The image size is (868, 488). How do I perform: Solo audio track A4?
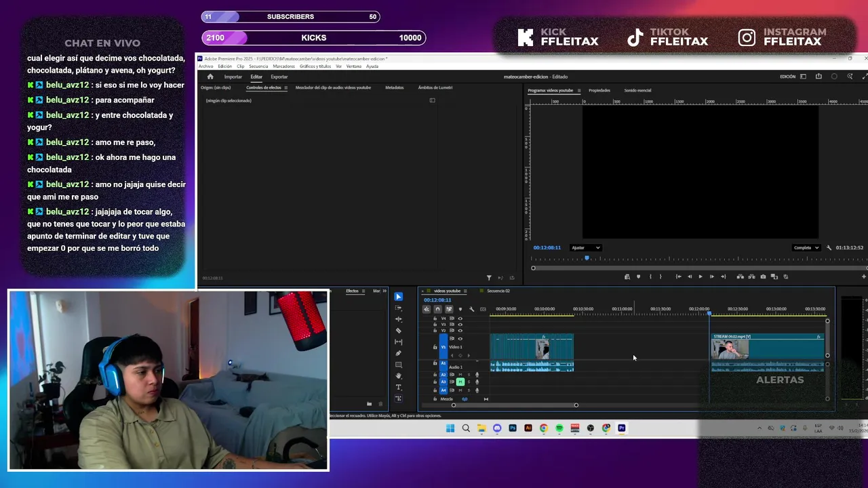click(469, 390)
